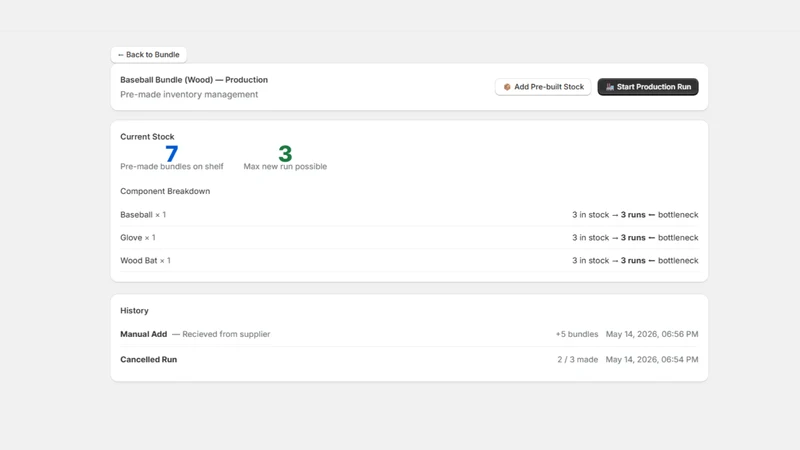Screen dimensions: 800x450
Task: Click the History heading
Action: pyautogui.click(x=134, y=311)
